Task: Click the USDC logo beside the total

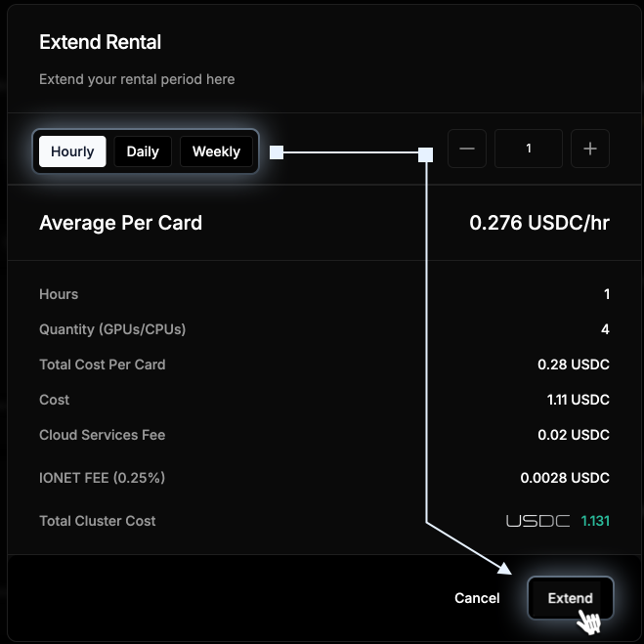Action: tap(537, 521)
